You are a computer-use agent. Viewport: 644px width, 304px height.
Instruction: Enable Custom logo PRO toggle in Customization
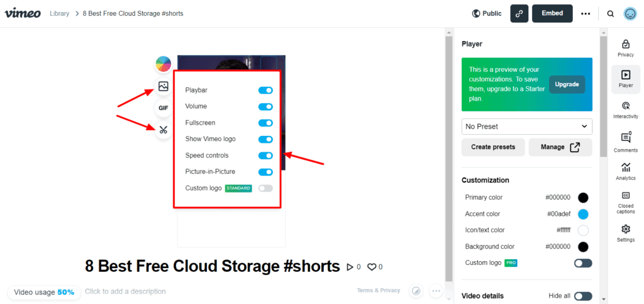point(583,263)
